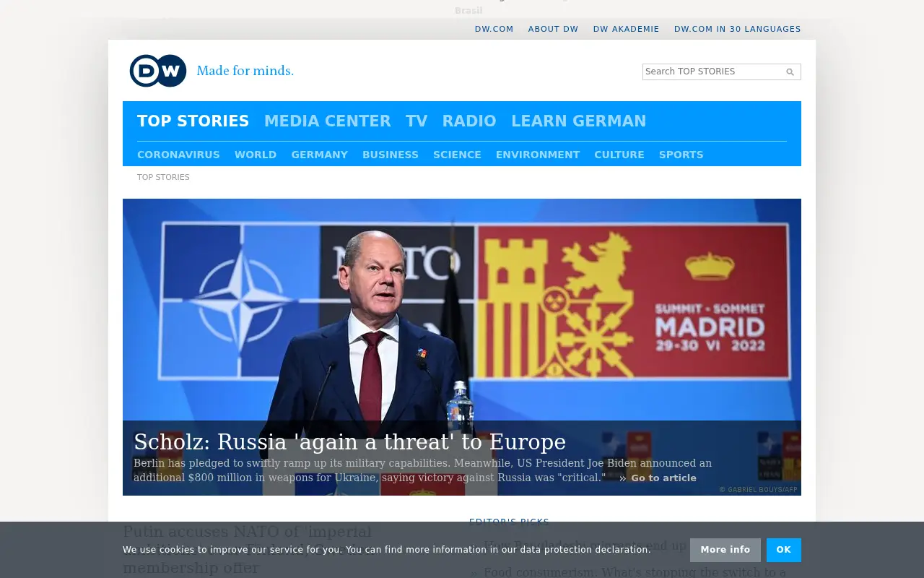Open the BUSINESS category
The image size is (924, 578).
(x=391, y=155)
